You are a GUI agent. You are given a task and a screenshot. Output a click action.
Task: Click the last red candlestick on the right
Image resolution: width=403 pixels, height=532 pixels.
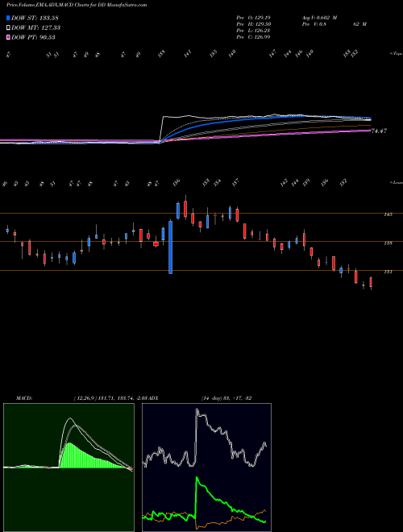tap(371, 283)
